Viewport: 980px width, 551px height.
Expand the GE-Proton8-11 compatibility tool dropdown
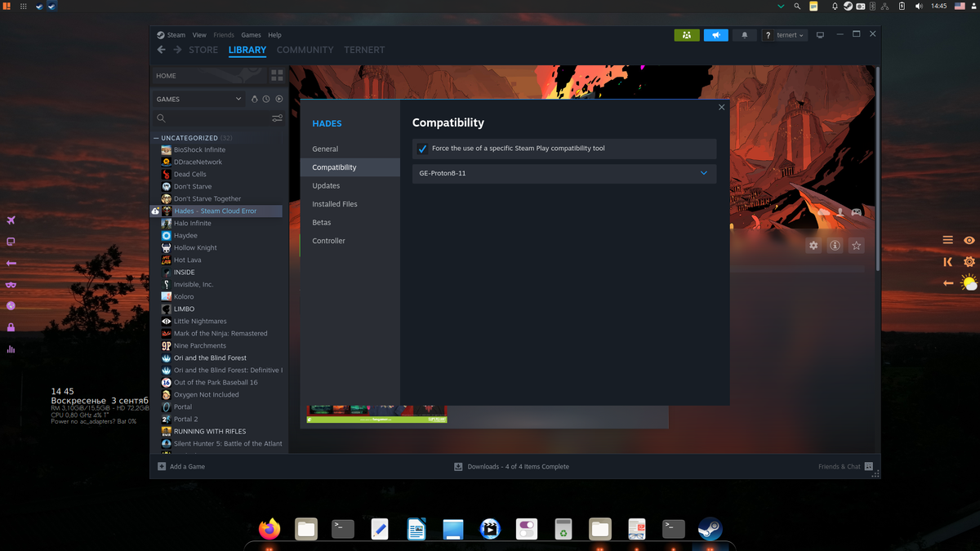click(564, 173)
